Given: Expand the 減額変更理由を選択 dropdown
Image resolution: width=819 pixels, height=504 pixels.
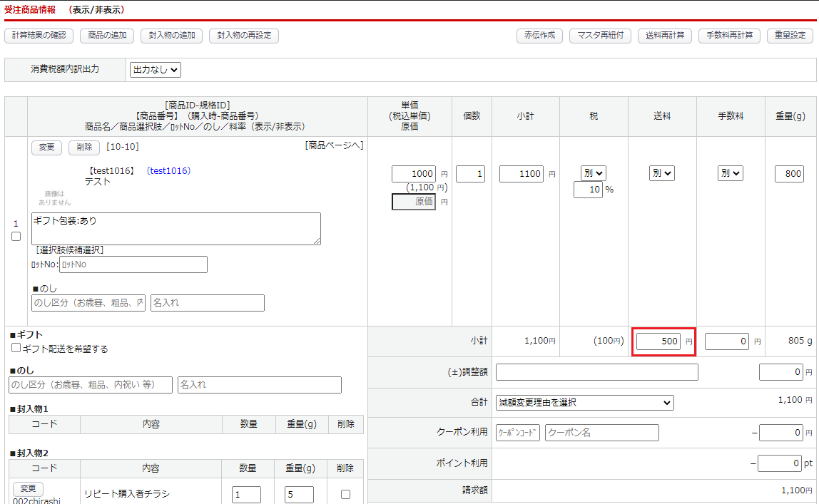Looking at the screenshot, I should tap(584, 403).
